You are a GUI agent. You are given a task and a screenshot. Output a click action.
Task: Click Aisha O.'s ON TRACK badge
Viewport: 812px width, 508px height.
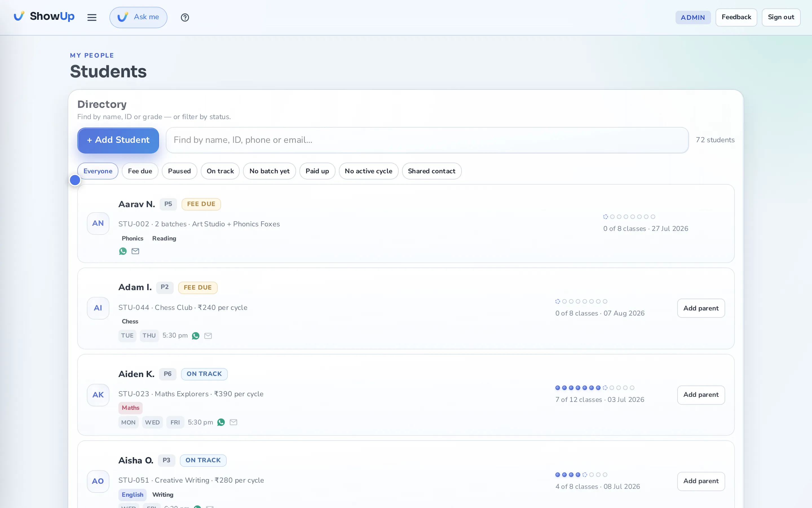[x=203, y=460]
